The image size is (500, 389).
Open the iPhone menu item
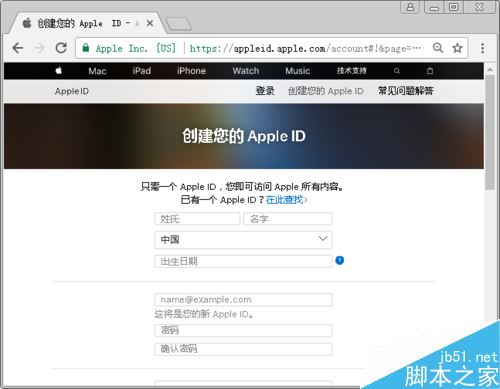(191, 71)
